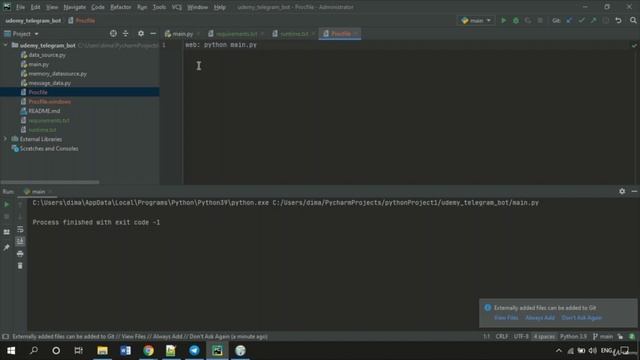Open runtime.txt in project tree
The image size is (640, 360).
[42, 130]
